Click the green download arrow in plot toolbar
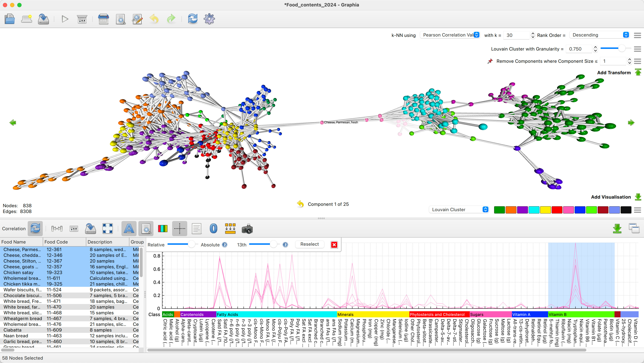 point(617,229)
